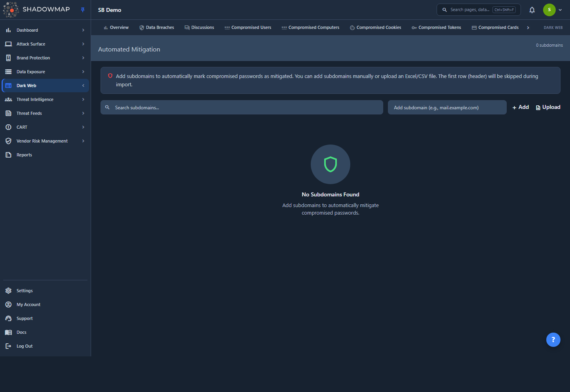Click the red shield icon in info banner
Image resolution: width=570 pixels, height=392 pixels.
[x=110, y=76]
